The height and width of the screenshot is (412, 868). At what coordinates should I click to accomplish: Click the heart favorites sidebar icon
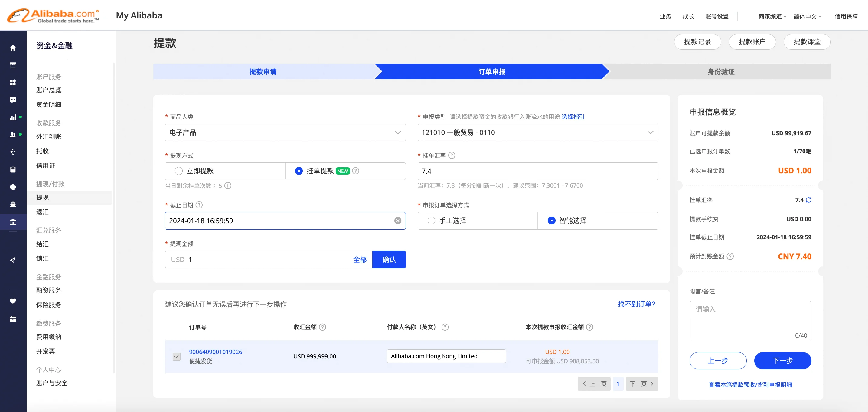(x=13, y=301)
